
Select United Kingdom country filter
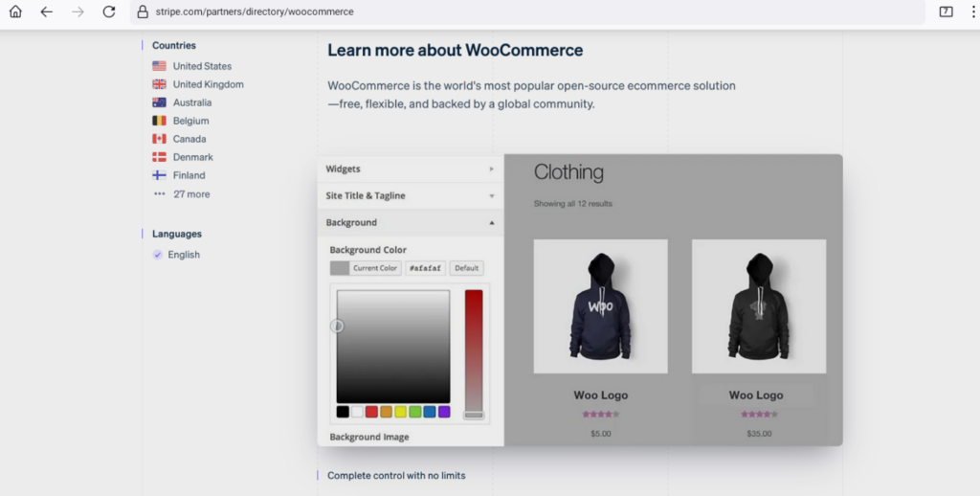pyautogui.click(x=208, y=84)
